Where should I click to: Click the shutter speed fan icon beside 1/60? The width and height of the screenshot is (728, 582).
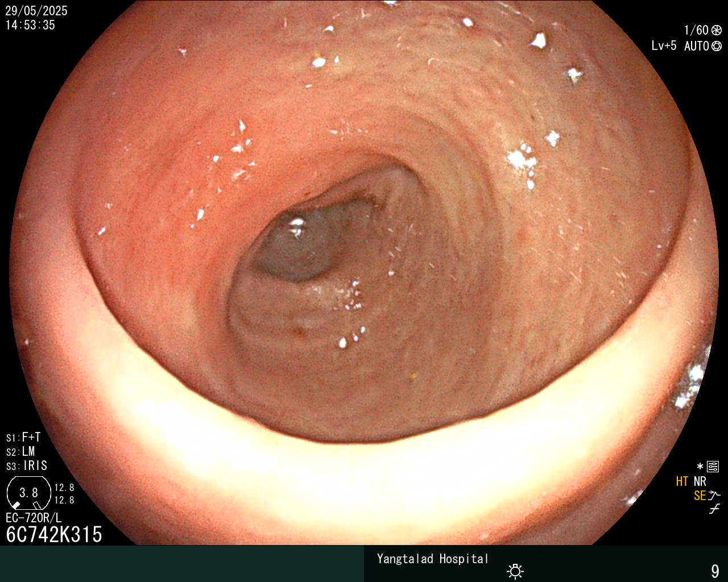pos(717,30)
